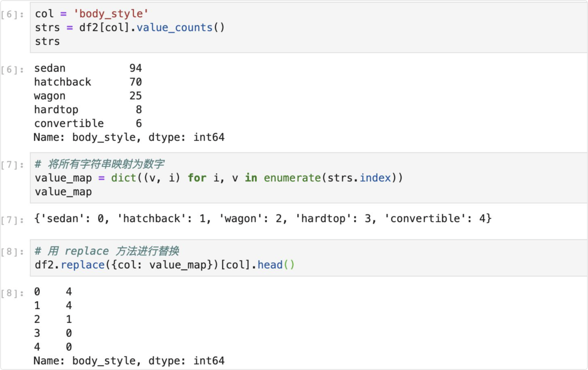Screen dimensions: 588x370
Task: Click 'Name: body_style, dtype: int64' under output 6
Action: pos(129,137)
